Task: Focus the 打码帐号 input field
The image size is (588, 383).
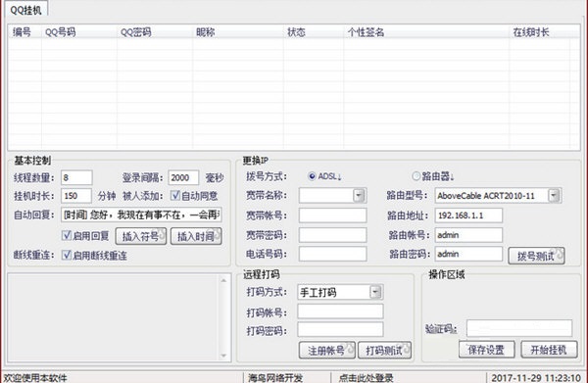Action: coord(340,311)
